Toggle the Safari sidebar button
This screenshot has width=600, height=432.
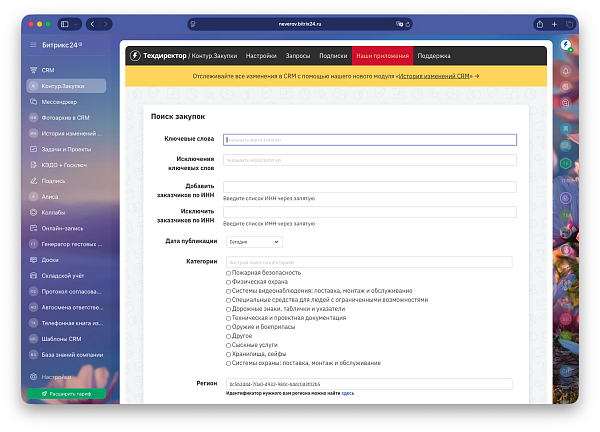tap(65, 24)
